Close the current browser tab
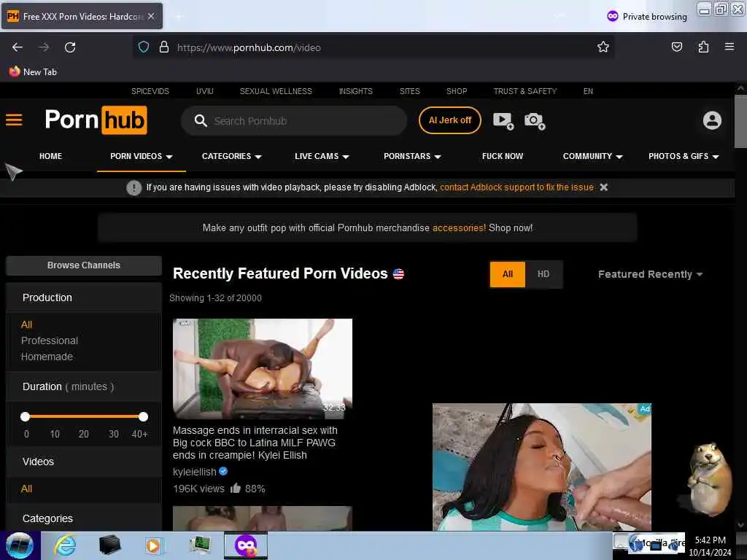This screenshot has width=747, height=560. point(151,16)
